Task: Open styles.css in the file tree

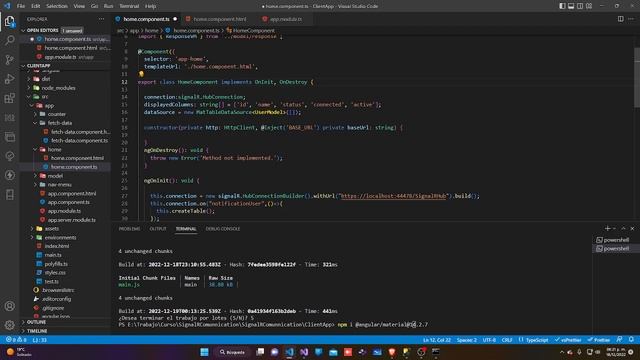Action: pyautogui.click(x=55, y=272)
